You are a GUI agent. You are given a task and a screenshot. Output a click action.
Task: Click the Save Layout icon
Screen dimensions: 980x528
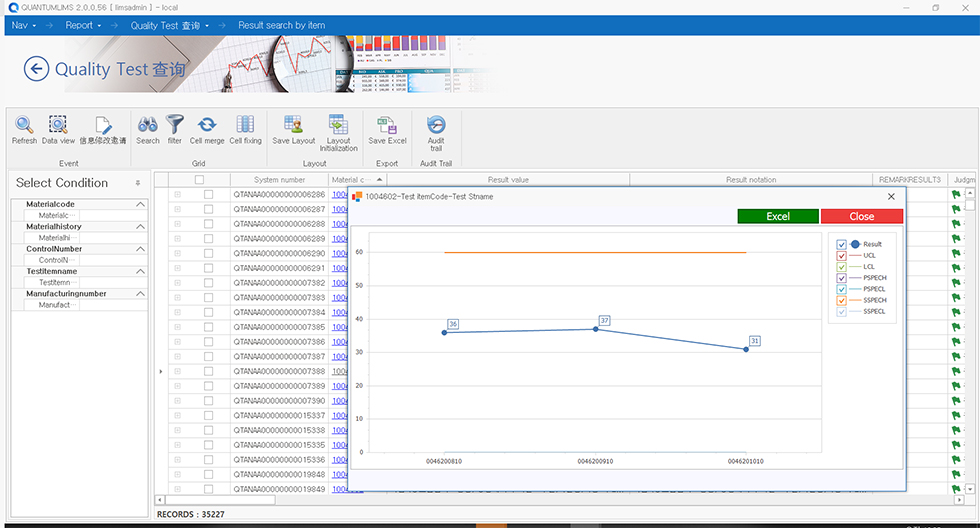(294, 126)
